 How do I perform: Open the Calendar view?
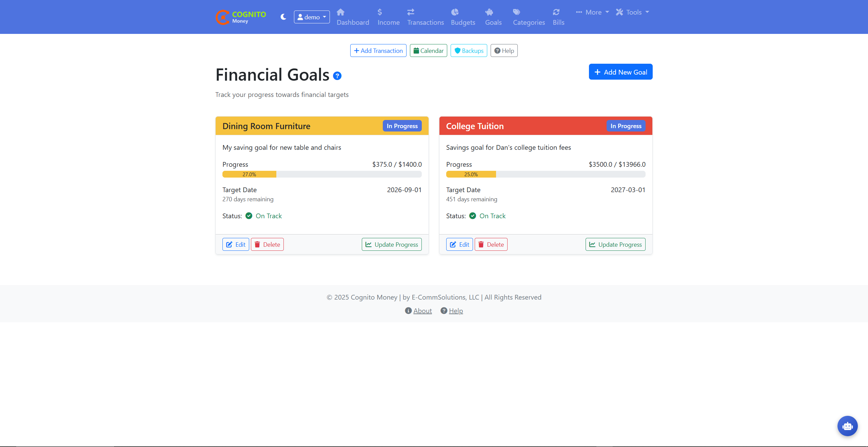pyautogui.click(x=428, y=50)
